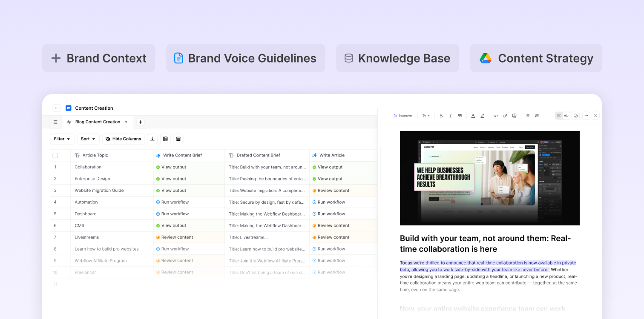This screenshot has width=644, height=319.
Task: Click the article hero image
Action: [x=490, y=178]
